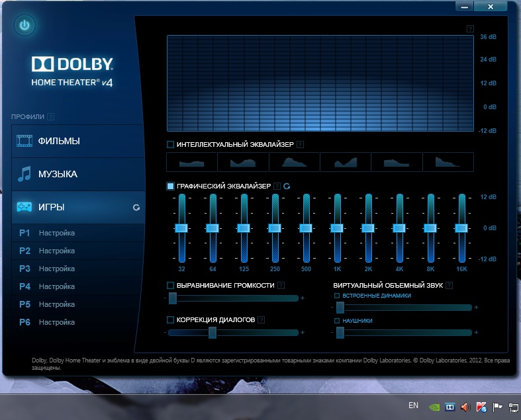The image size is (521, 420).
Task: Open help icon above the spectrum display
Action: 470,29
